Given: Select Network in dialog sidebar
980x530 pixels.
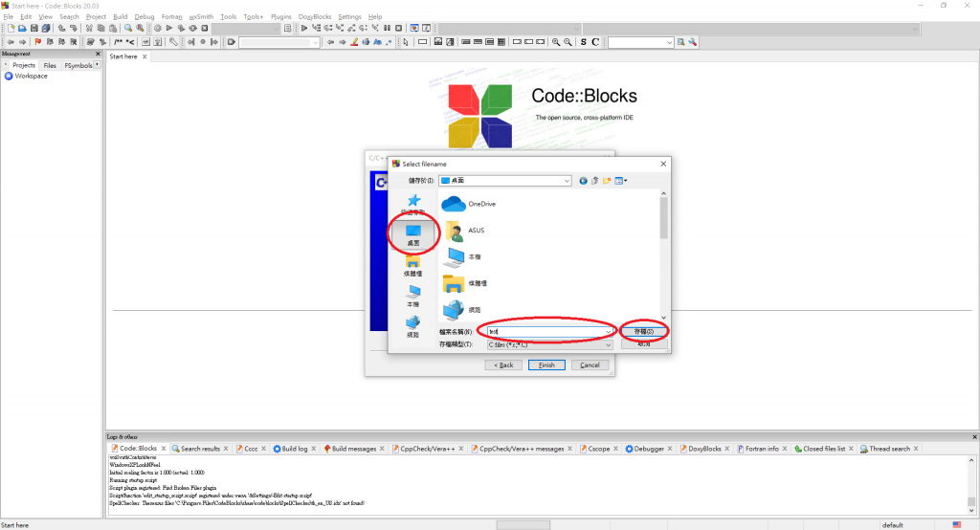Looking at the screenshot, I should [413, 327].
